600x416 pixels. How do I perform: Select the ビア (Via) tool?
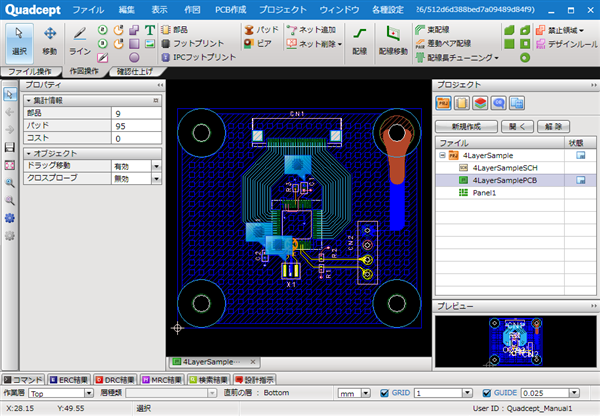click(x=258, y=43)
